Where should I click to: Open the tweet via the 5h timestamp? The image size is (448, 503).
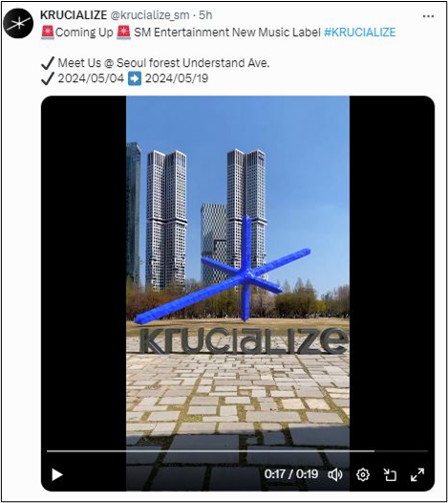tap(205, 15)
